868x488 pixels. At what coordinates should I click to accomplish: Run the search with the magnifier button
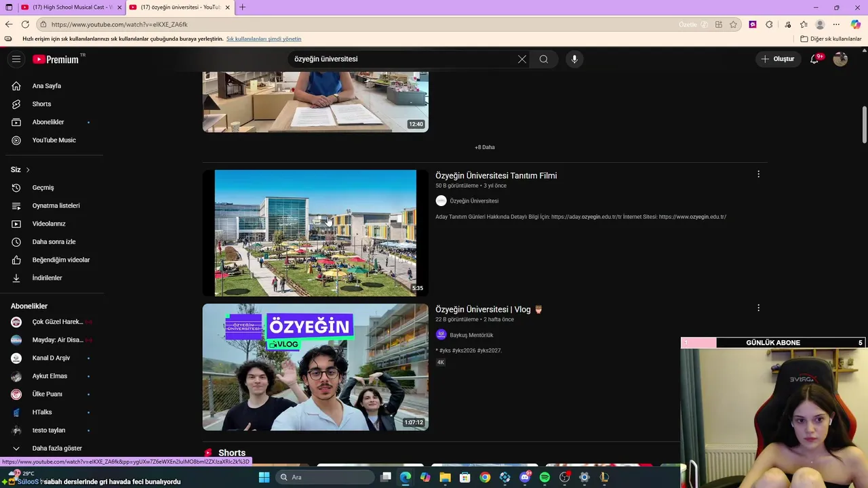tap(544, 59)
